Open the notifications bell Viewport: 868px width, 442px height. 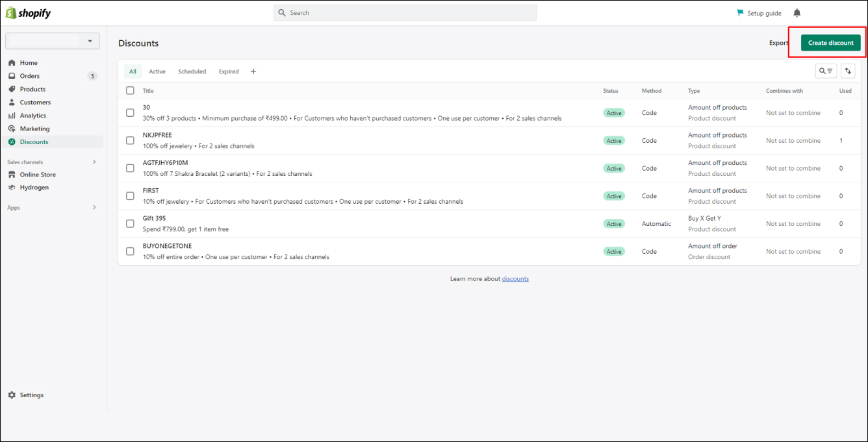click(x=797, y=13)
